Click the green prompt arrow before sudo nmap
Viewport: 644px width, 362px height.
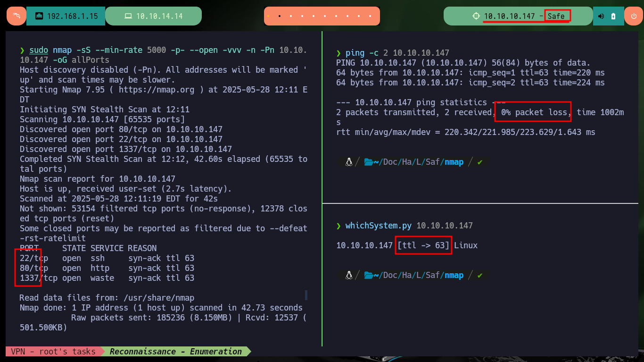[22, 51]
